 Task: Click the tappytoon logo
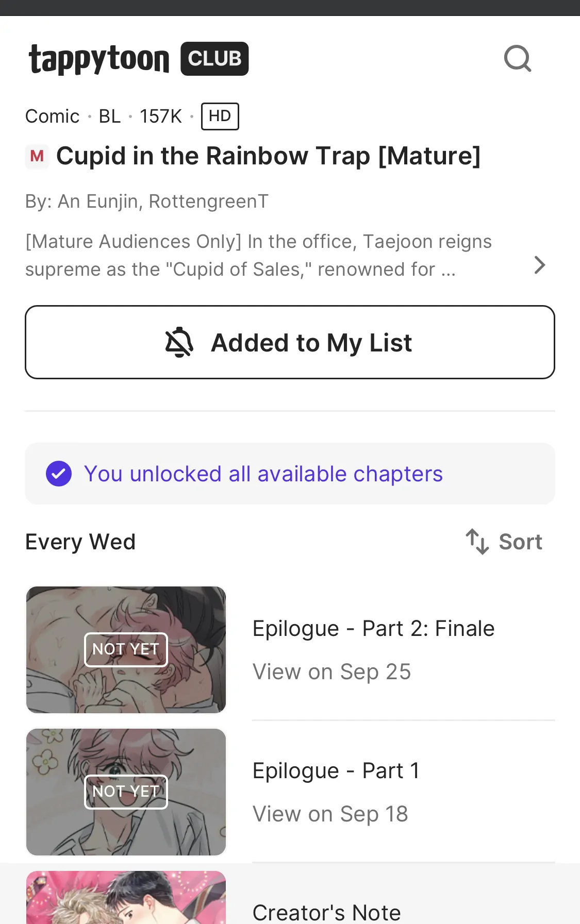click(99, 59)
